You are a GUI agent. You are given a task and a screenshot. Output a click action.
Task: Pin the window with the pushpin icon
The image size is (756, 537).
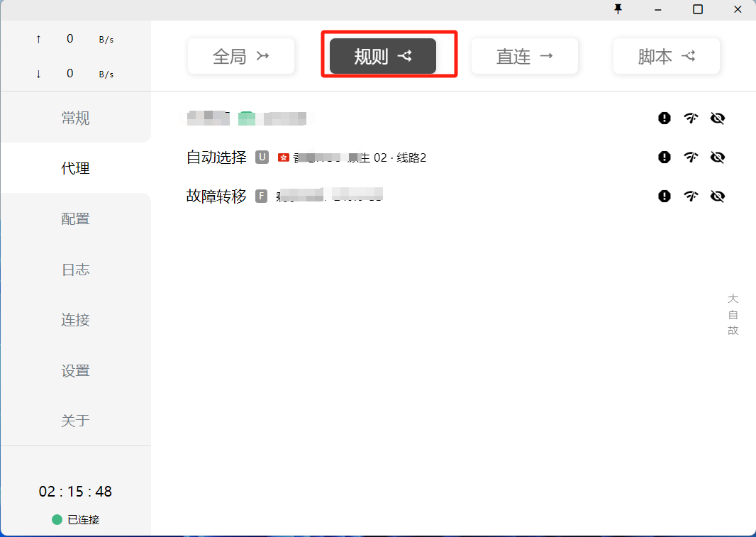[618, 9]
